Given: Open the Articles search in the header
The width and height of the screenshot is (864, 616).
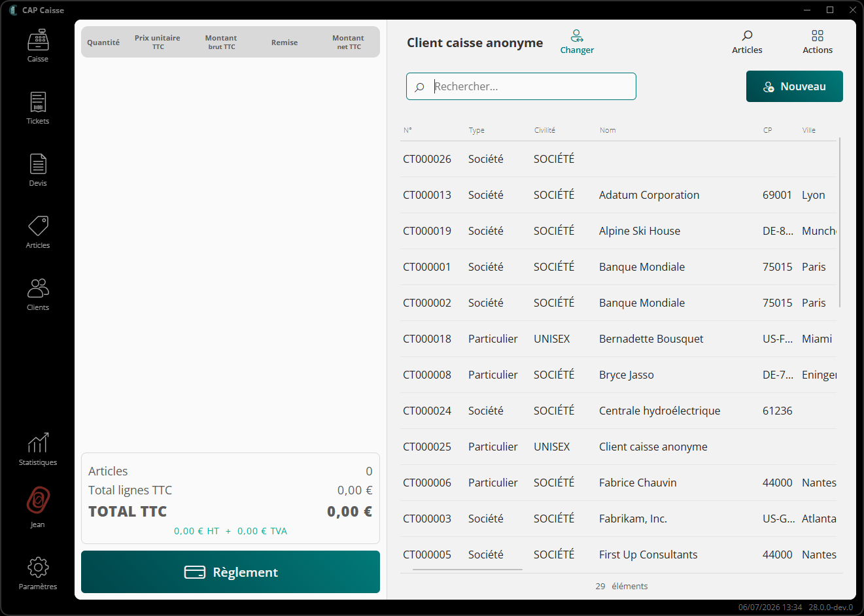Looking at the screenshot, I should (747, 42).
